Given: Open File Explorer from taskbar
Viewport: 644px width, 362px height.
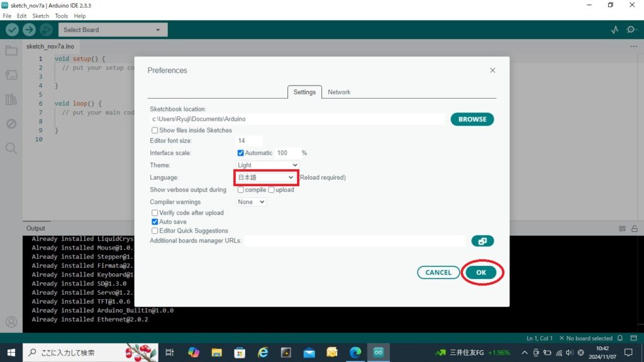Looking at the screenshot, I should pos(216,353).
